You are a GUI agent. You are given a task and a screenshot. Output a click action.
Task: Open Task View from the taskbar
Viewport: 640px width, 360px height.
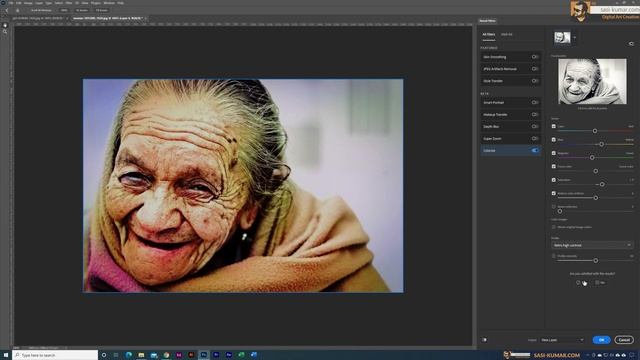pyautogui.click(x=116, y=355)
